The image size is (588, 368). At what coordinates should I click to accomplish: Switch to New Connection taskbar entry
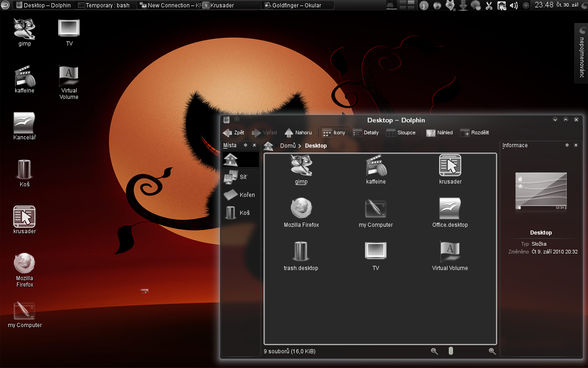pos(168,6)
